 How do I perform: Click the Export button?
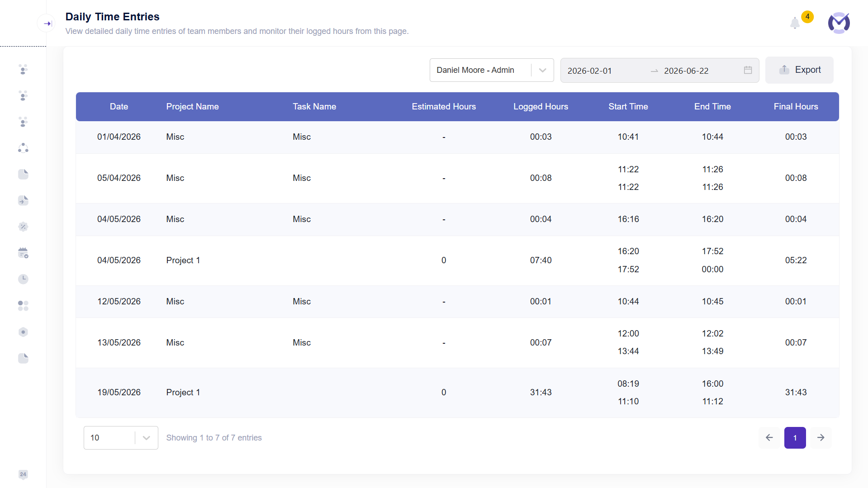click(x=799, y=70)
